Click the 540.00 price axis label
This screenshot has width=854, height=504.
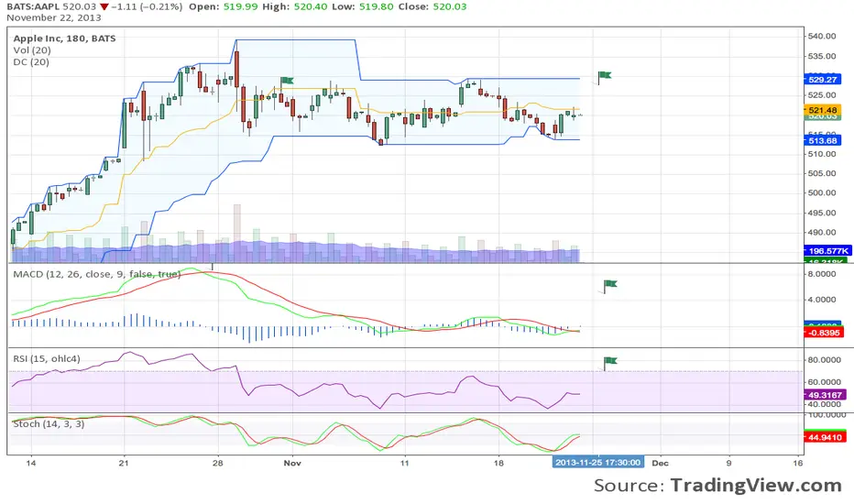point(823,36)
